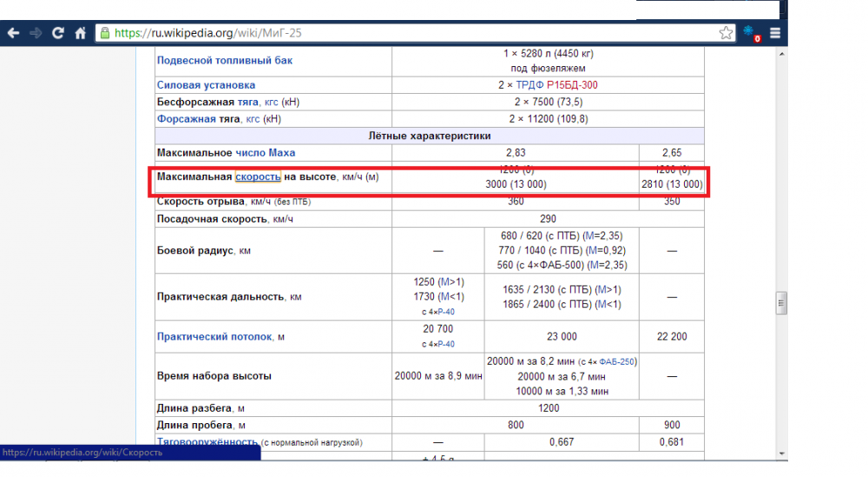Open the число Маха link
The height and width of the screenshot is (477, 868).
(x=265, y=153)
